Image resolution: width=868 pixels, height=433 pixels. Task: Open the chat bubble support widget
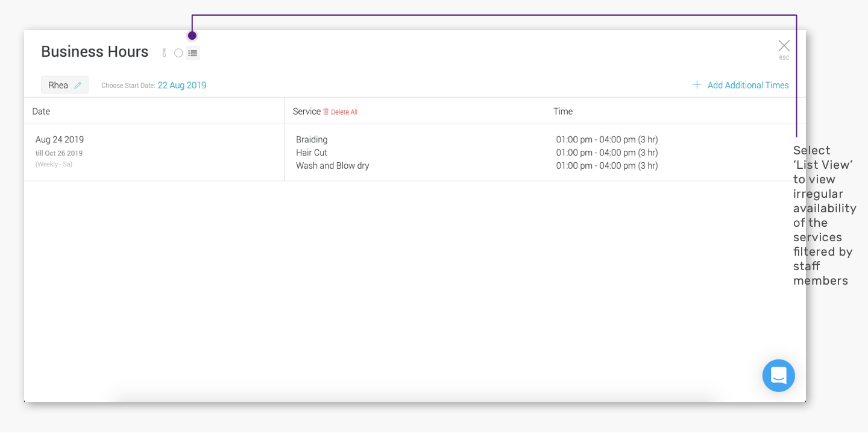[779, 376]
